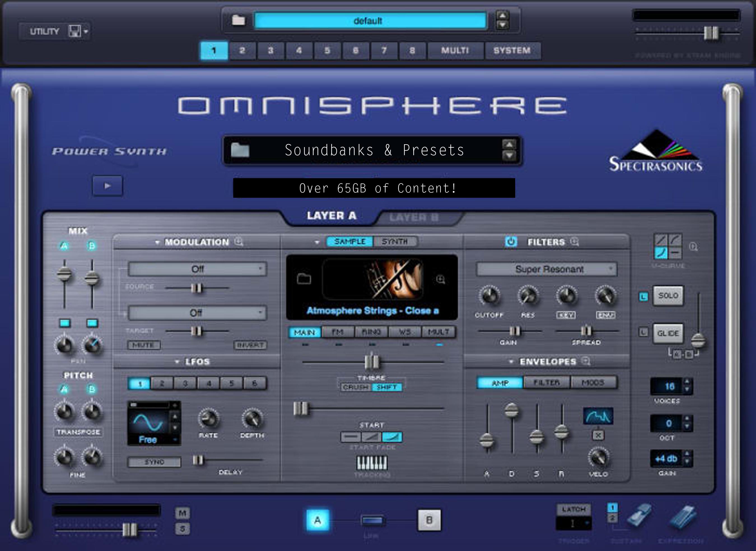Image resolution: width=756 pixels, height=551 pixels.
Task: Select the expression pedal icon
Action: point(683,517)
